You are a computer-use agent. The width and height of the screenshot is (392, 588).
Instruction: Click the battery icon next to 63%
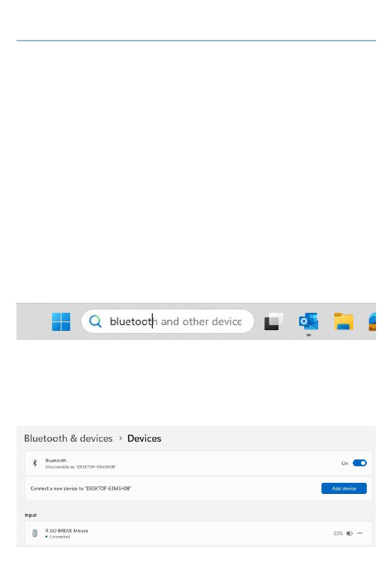coord(349,533)
